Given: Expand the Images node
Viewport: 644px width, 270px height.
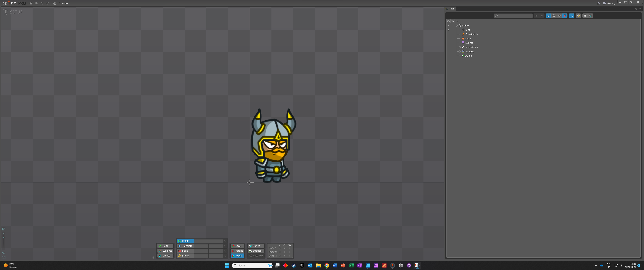Looking at the screenshot, I should click(x=460, y=51).
